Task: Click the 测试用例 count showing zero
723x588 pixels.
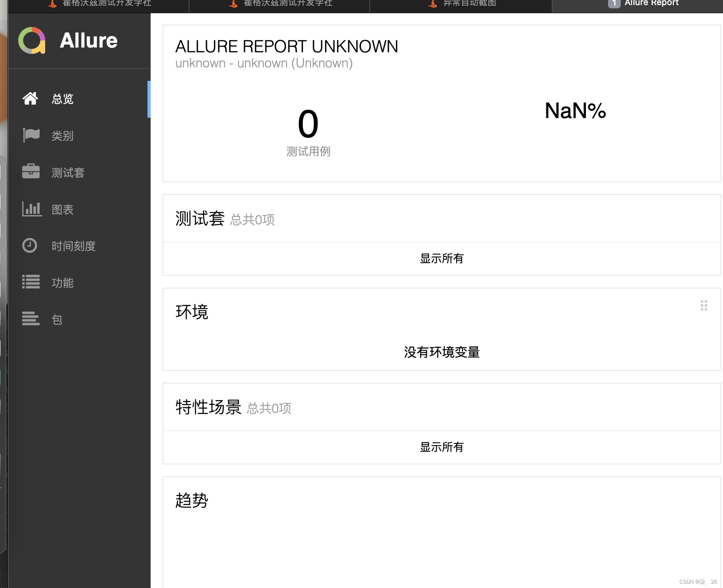Action: coord(308,124)
